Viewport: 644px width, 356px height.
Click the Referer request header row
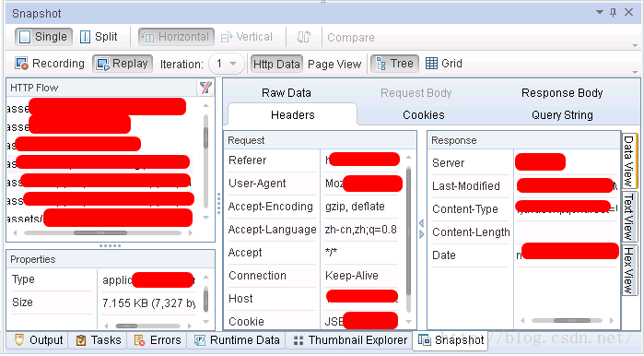coord(313,160)
